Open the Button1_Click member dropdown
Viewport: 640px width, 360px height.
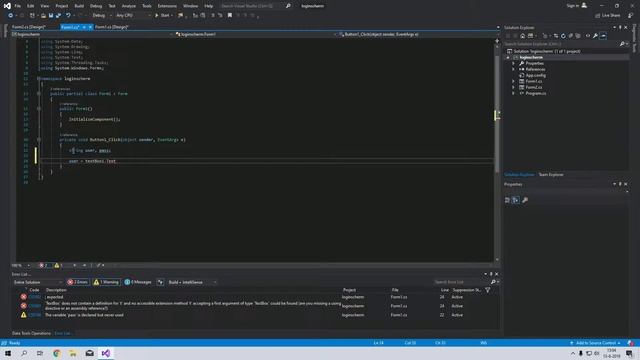pyautogui.click(x=418, y=35)
